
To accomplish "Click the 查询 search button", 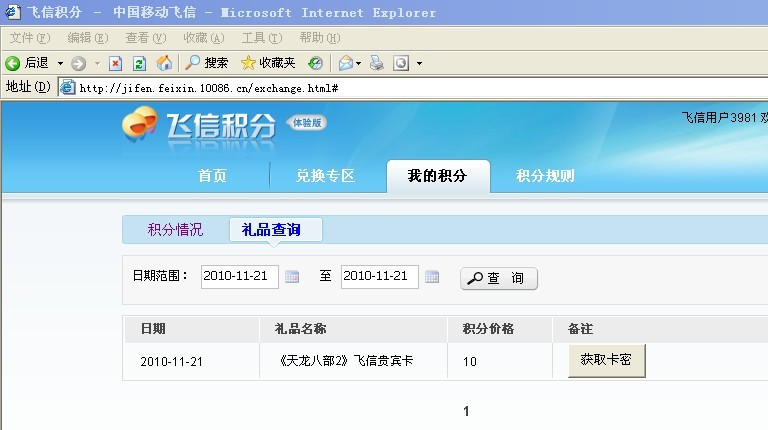I will tap(499, 278).
